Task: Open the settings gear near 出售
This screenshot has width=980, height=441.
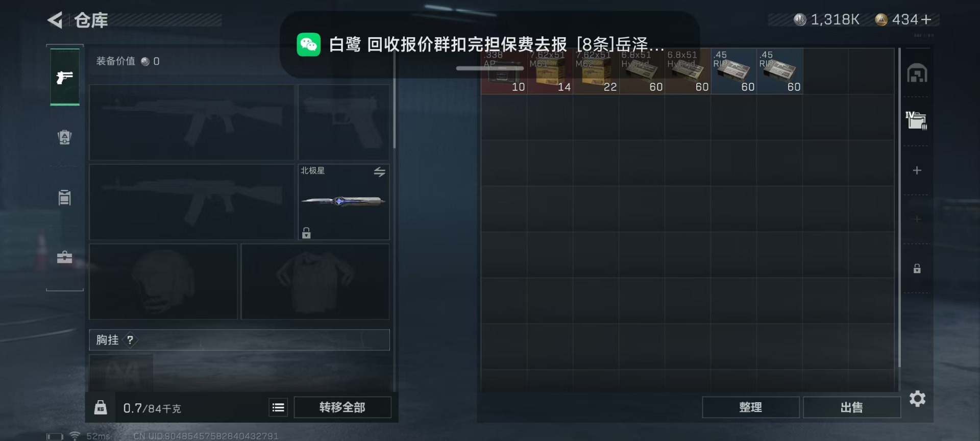Action: click(x=917, y=399)
